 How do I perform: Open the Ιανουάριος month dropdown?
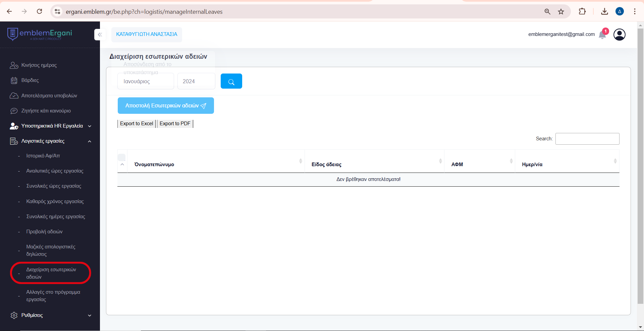pos(146,81)
